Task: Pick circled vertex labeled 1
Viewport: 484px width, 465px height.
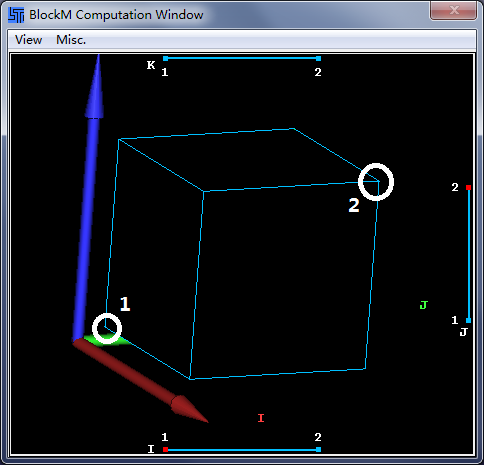Action: 107,328
